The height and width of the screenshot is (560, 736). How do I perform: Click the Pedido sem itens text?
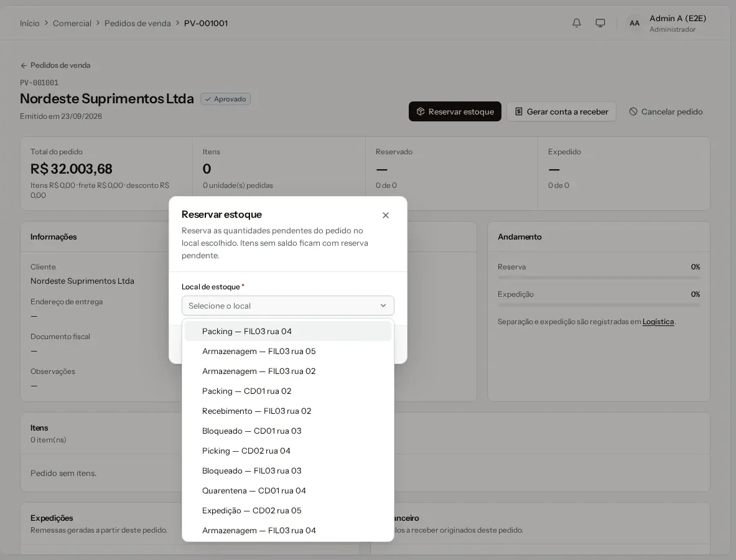pos(63,473)
